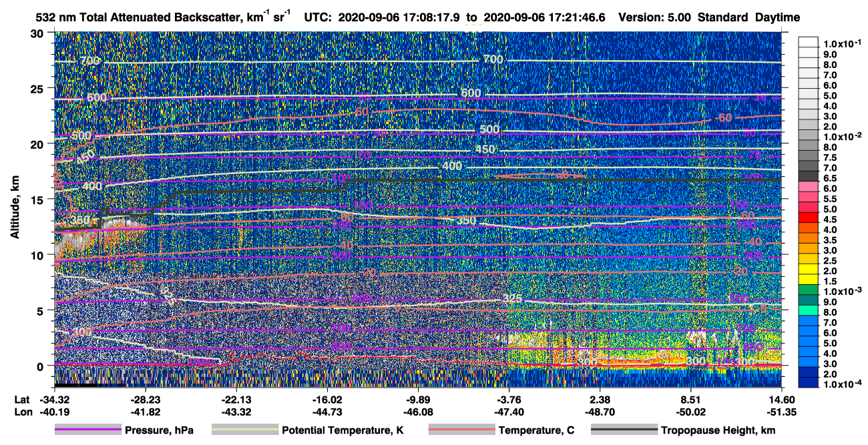The width and height of the screenshot is (868, 445).
Task: Click colorbar top label 1.0x10-1
Action: pos(843,43)
